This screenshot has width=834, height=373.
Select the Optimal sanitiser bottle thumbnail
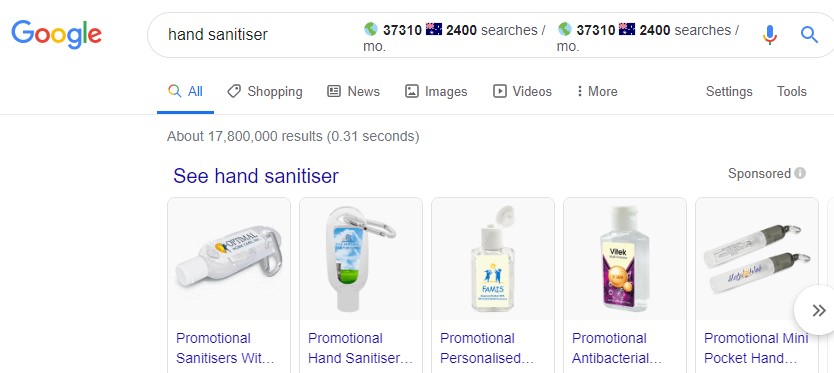pos(229,259)
